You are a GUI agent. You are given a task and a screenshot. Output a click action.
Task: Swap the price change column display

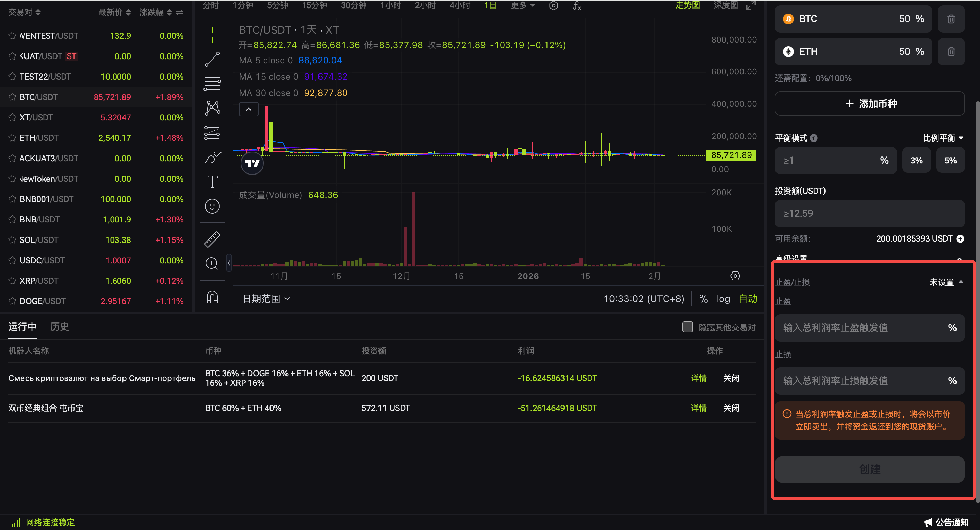(x=180, y=13)
